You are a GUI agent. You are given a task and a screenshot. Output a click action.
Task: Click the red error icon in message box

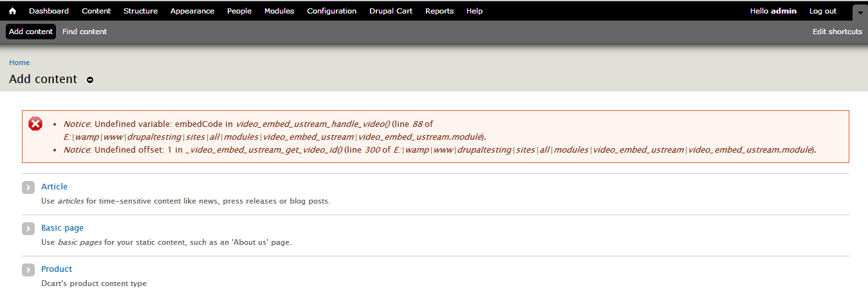tap(36, 124)
